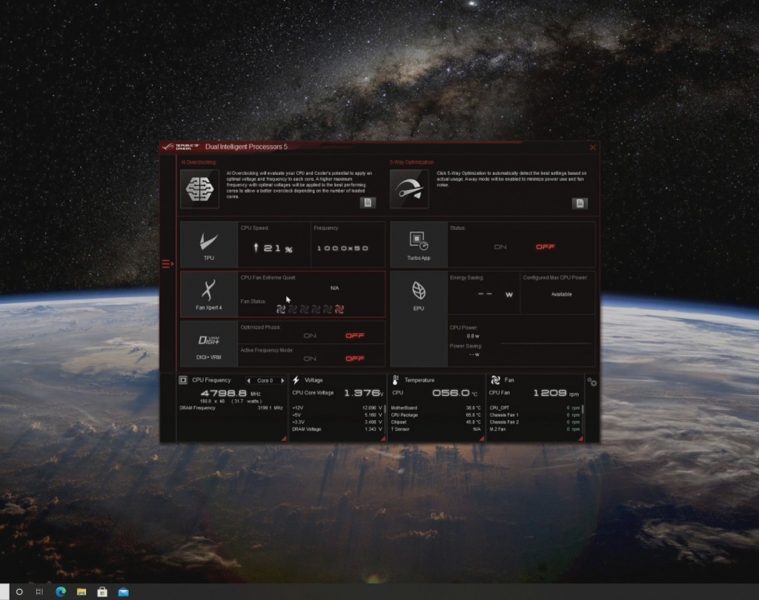The width and height of the screenshot is (759, 600).
Task: Select the +5V voltage row
Action: pyautogui.click(x=337, y=415)
